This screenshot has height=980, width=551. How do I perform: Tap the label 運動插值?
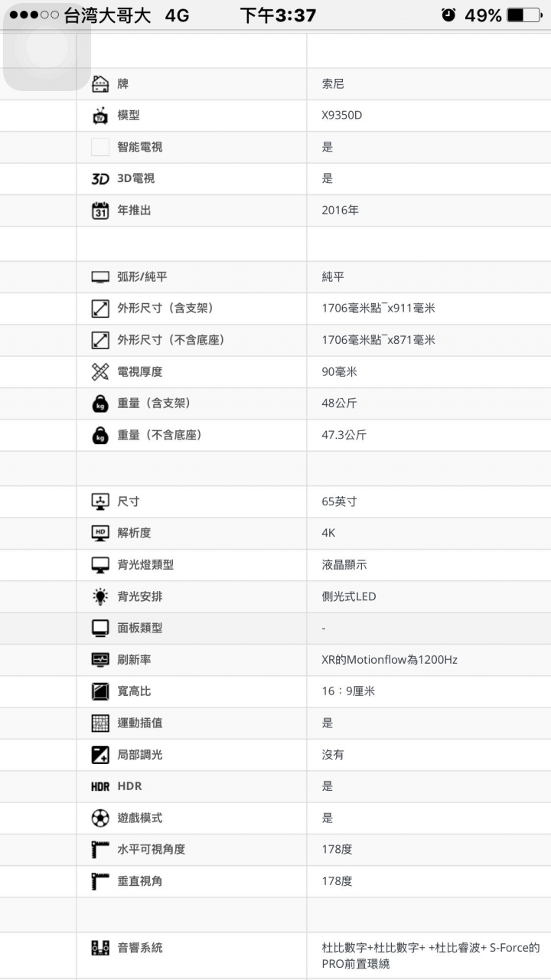[139, 723]
